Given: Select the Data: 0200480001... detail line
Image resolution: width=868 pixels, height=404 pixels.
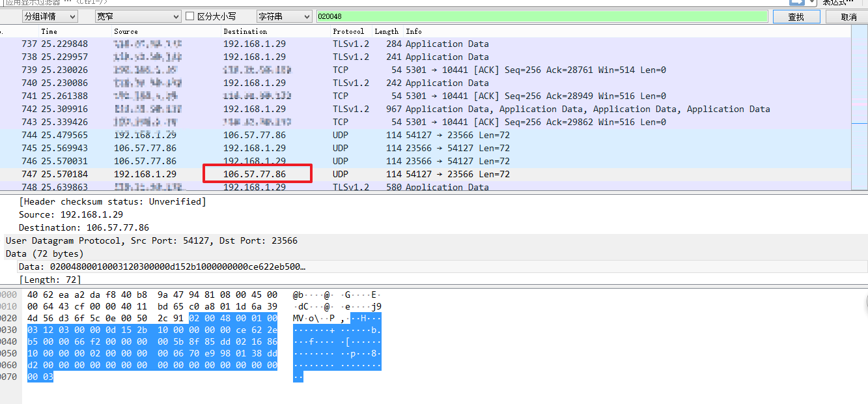Looking at the screenshot, I should pos(162,267).
